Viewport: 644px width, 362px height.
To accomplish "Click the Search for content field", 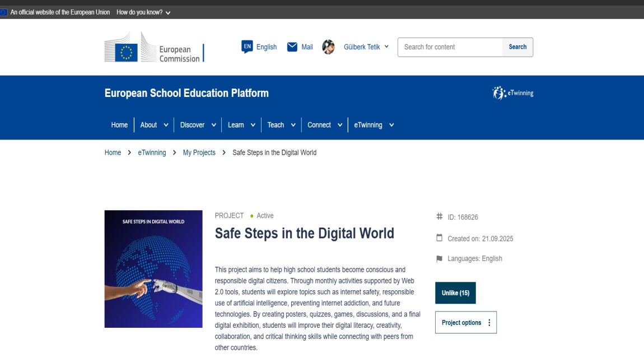I will pos(450,47).
